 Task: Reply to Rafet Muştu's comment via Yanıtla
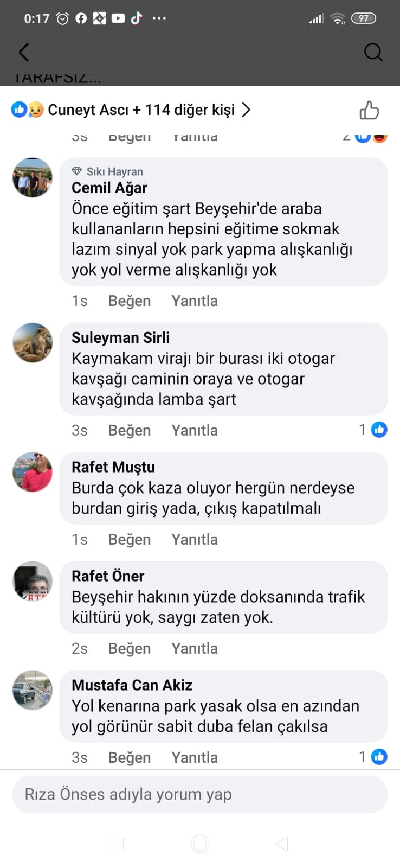[195, 539]
